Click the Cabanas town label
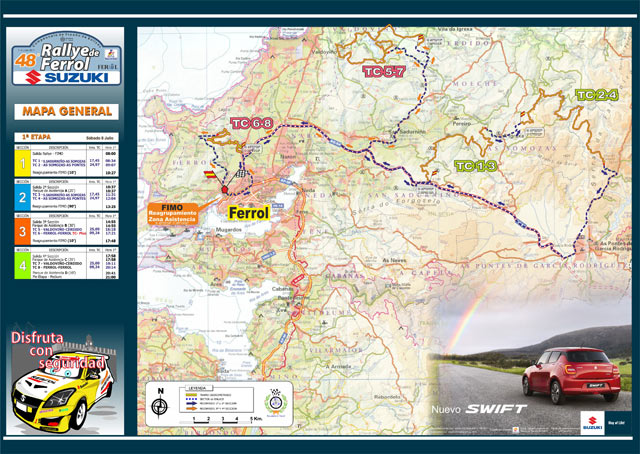This screenshot has height=454, width=640. (282, 288)
